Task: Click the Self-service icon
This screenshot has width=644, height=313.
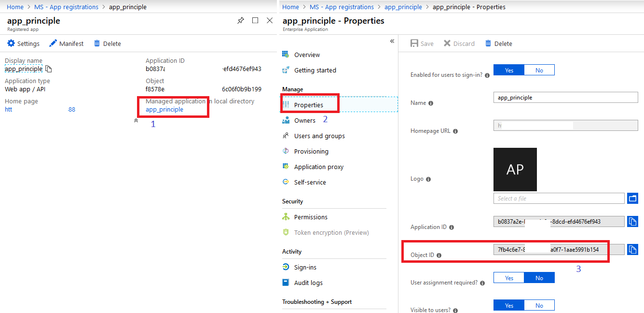Action: pos(286,182)
